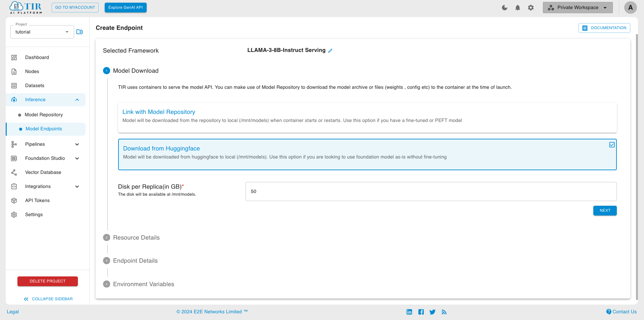Open Datasets in the sidebar

pyautogui.click(x=35, y=86)
